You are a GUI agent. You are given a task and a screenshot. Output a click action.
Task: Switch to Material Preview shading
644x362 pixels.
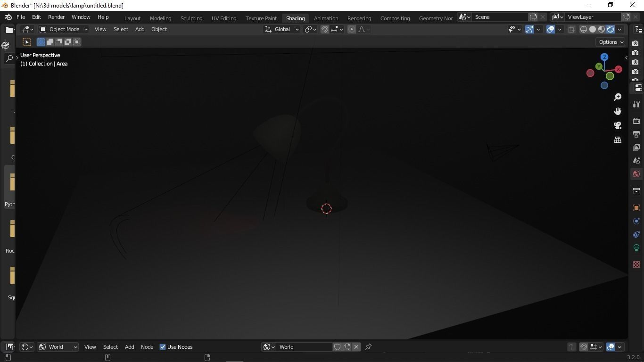(602, 29)
